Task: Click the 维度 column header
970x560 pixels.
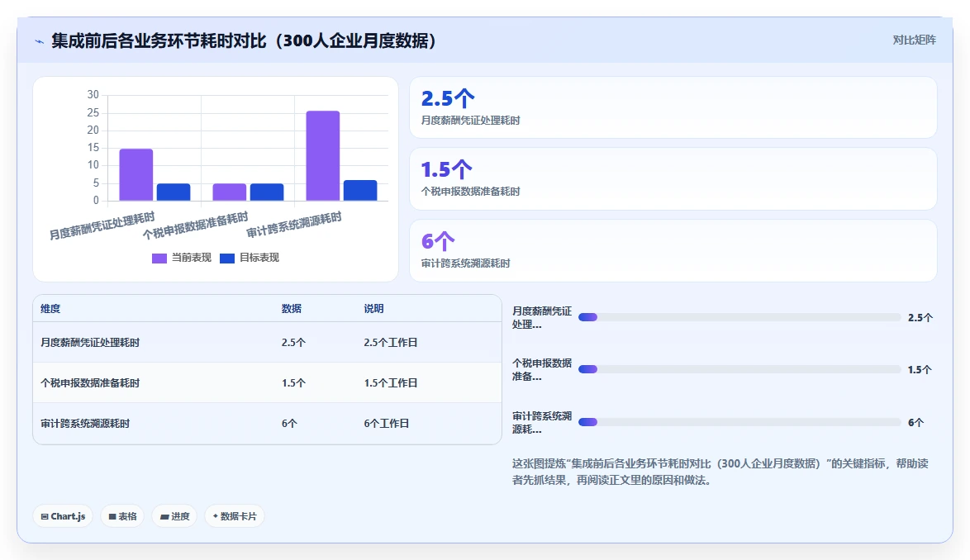Action: 50,308
